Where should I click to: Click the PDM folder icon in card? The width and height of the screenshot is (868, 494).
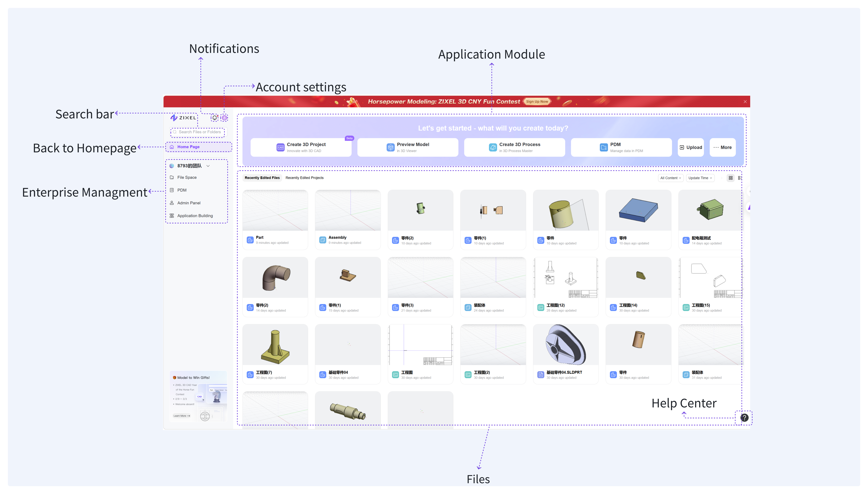(x=604, y=147)
